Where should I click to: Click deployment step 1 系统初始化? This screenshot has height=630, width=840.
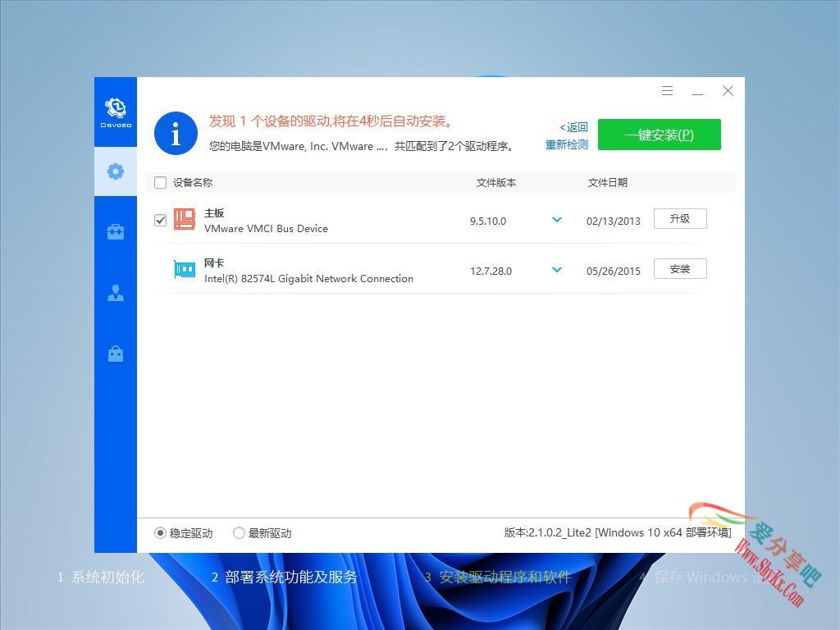(101, 577)
